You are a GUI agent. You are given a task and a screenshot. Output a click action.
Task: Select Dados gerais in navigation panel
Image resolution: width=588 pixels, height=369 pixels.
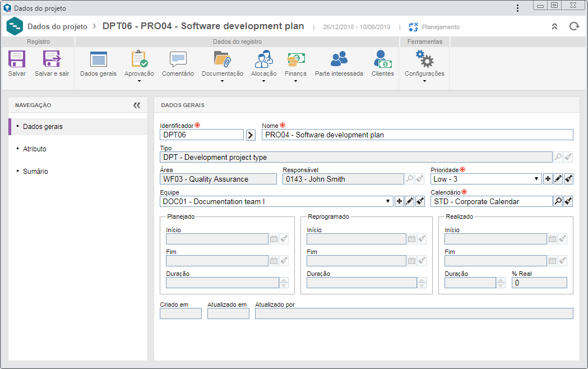click(78, 127)
